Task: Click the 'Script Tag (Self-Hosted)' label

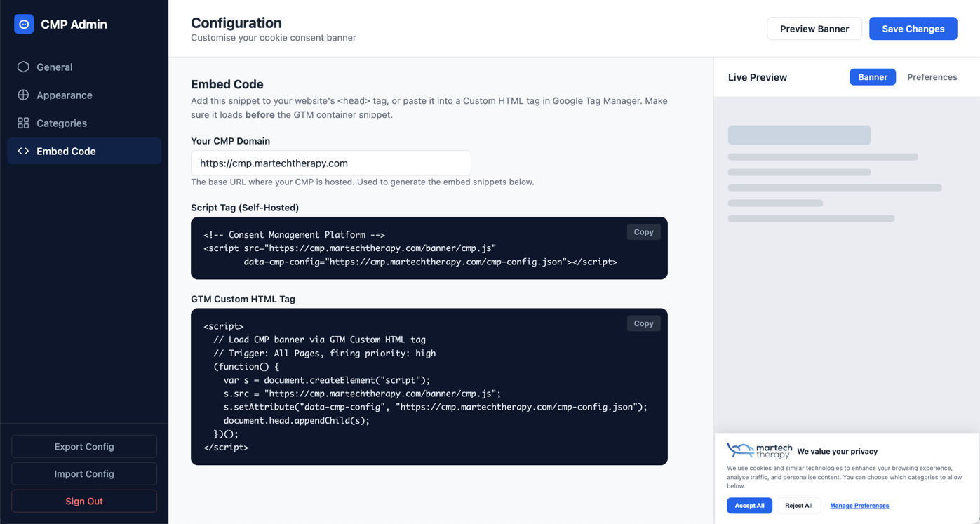Action: coord(245,208)
